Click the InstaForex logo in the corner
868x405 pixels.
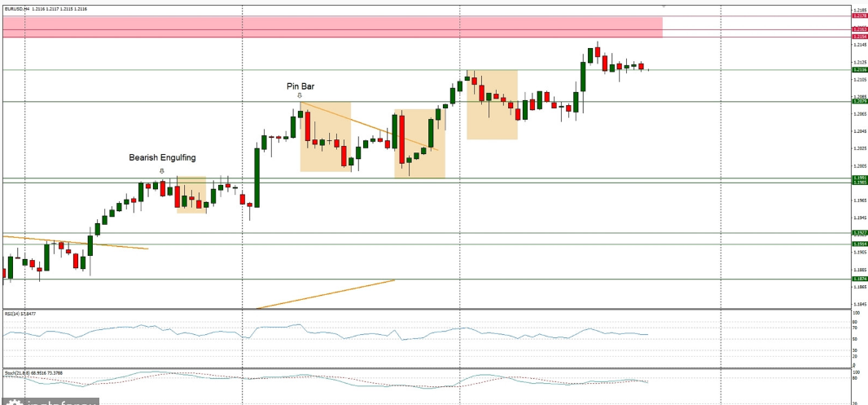click(49, 401)
